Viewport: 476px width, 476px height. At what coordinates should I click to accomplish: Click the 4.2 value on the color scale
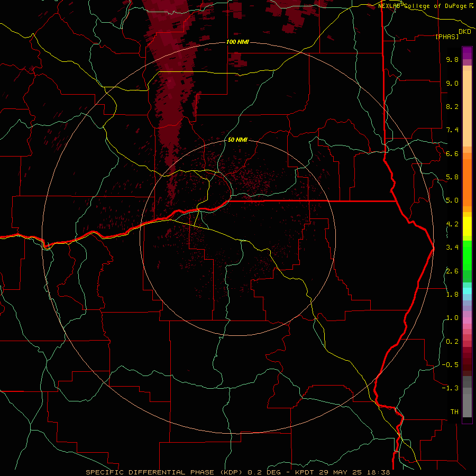[452, 224]
